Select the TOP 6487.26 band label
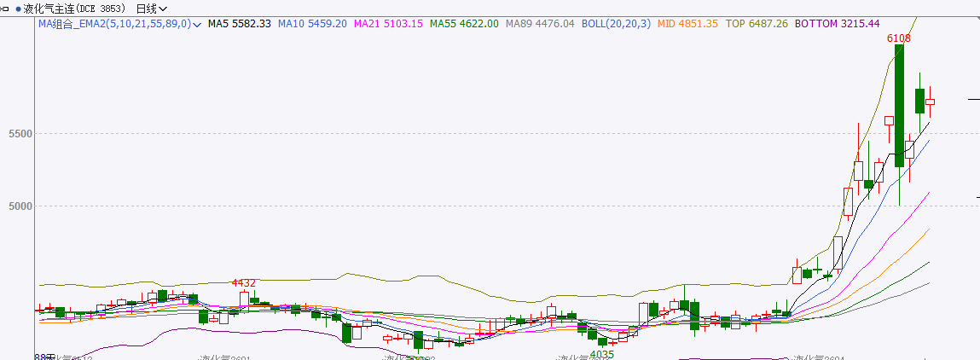 tap(756, 24)
